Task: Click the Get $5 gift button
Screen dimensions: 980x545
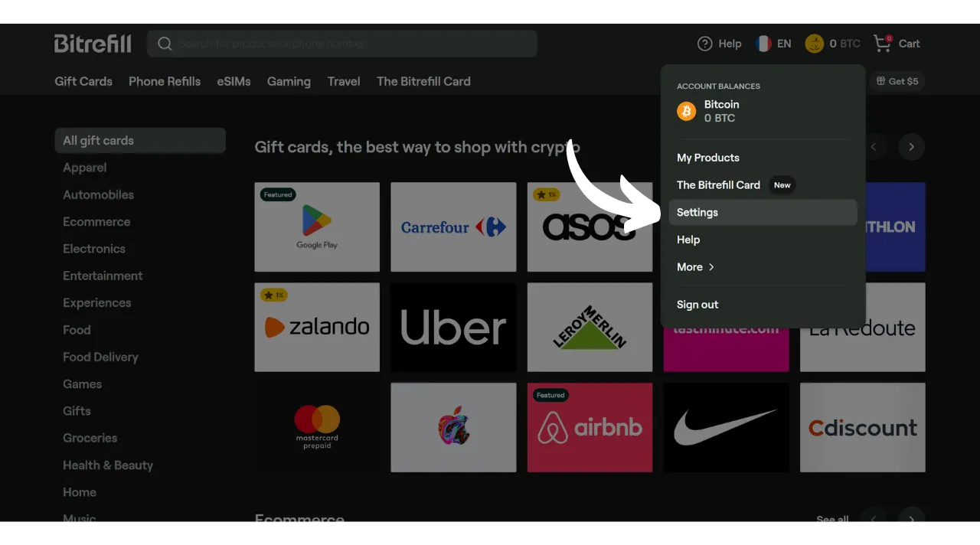Action: coord(897,81)
